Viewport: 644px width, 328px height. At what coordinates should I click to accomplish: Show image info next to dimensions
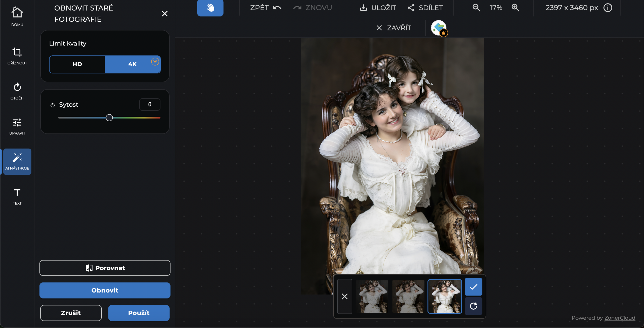[608, 8]
